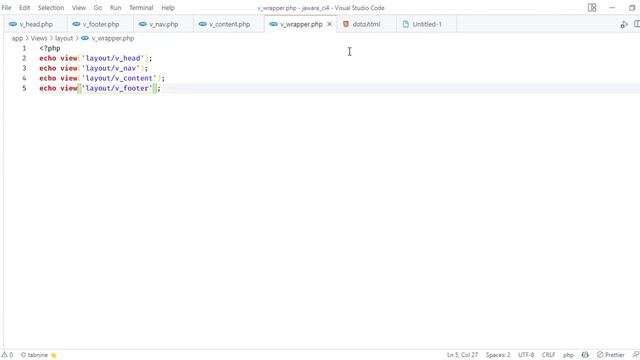Click the 'layout/v_nav' string in the code

pyautogui.click(x=111, y=68)
